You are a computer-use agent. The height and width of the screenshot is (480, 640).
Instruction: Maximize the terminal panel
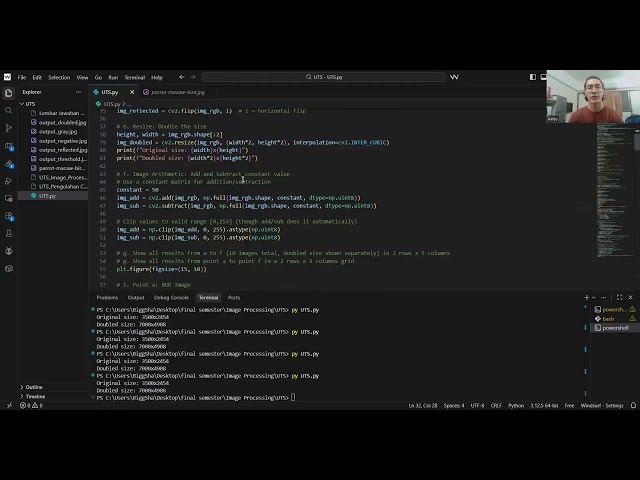[x=620, y=298]
